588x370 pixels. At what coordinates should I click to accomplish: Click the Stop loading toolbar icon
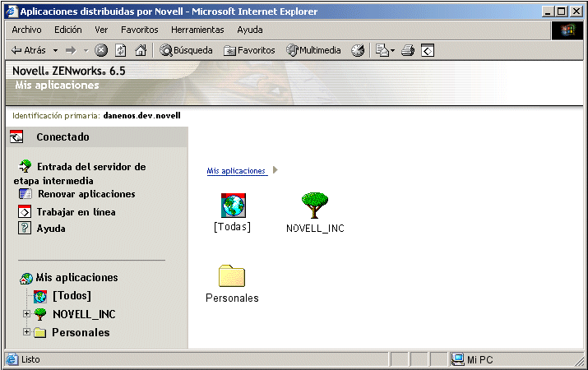coord(101,50)
